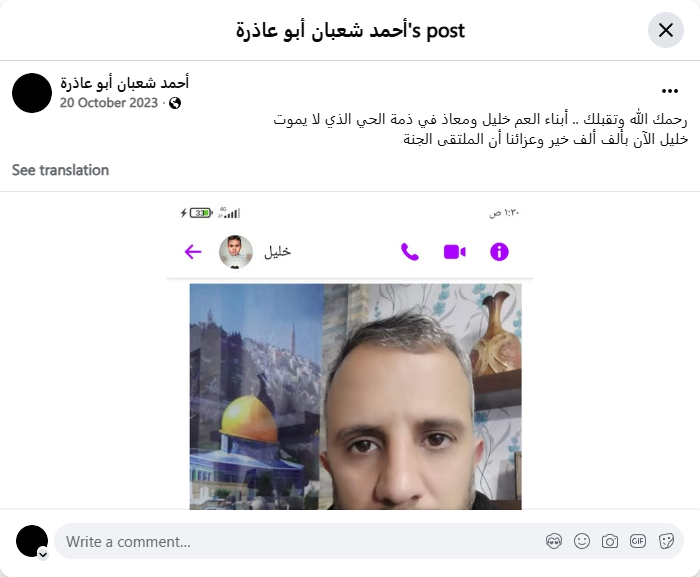Screen dimensions: 700x577
Task: Open the three-dot post options menu
Action: (x=670, y=91)
